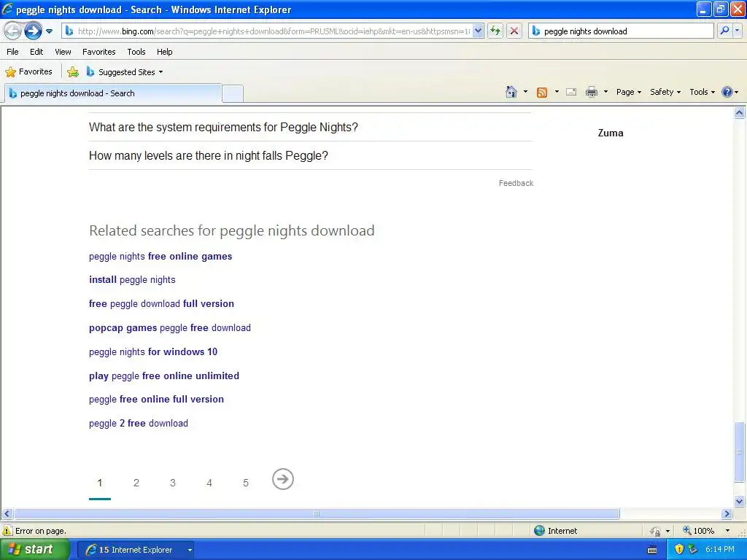Open free peggle download full version link
Viewport: 747px width, 560px height.
[x=161, y=304]
